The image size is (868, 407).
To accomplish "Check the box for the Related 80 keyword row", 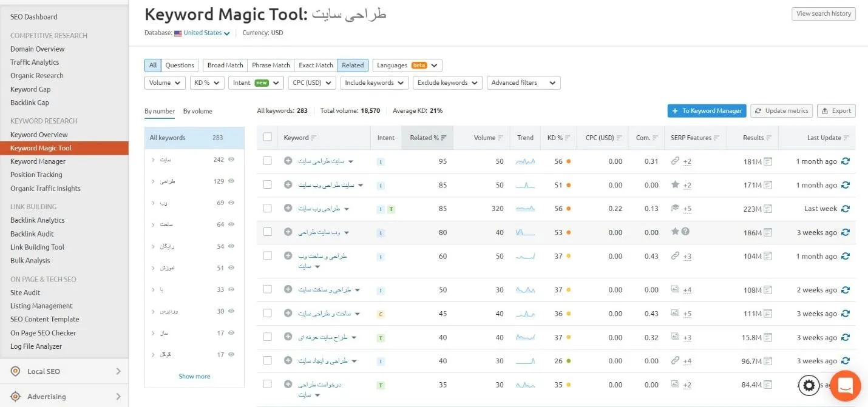I will 268,232.
